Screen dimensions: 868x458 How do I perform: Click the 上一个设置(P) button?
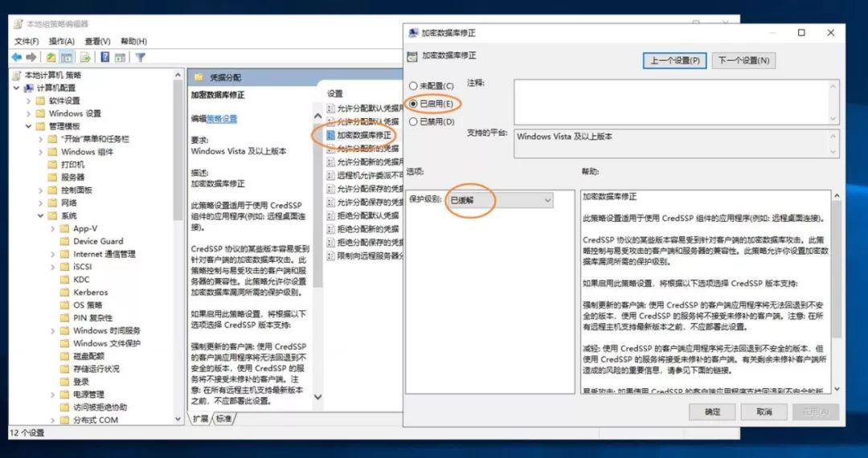point(675,60)
